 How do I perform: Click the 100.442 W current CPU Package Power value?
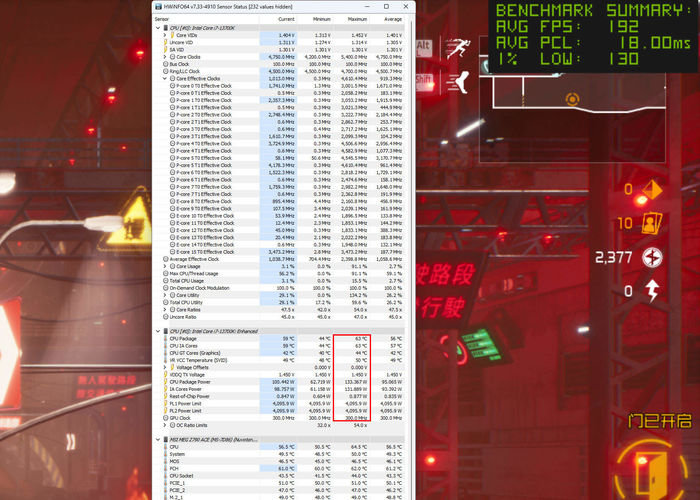click(284, 382)
